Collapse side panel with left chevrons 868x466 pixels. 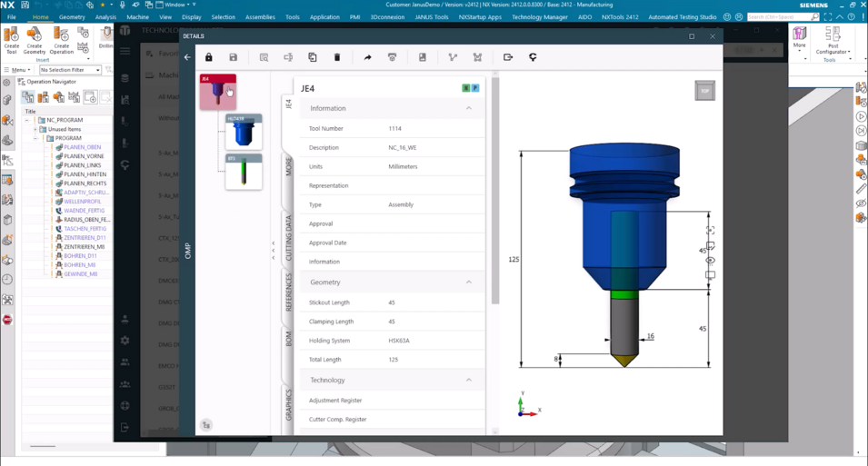point(273,250)
